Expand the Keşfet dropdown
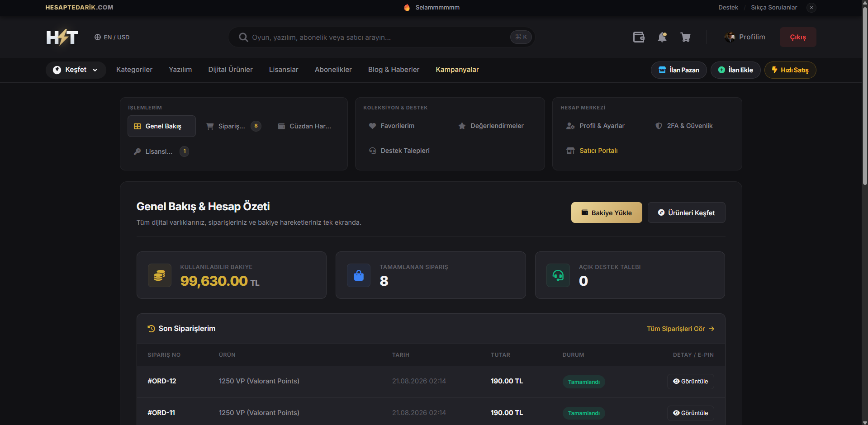This screenshot has height=425, width=868. [x=76, y=70]
